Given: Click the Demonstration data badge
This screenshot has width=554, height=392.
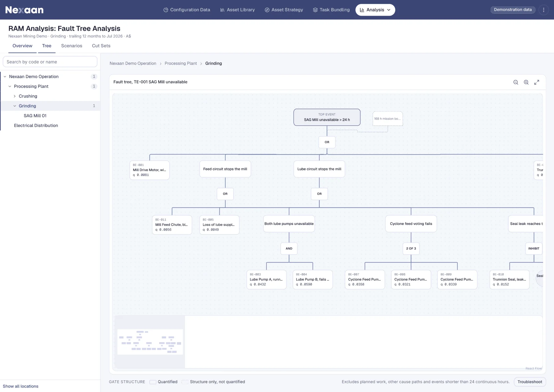Looking at the screenshot, I should click(x=513, y=10).
